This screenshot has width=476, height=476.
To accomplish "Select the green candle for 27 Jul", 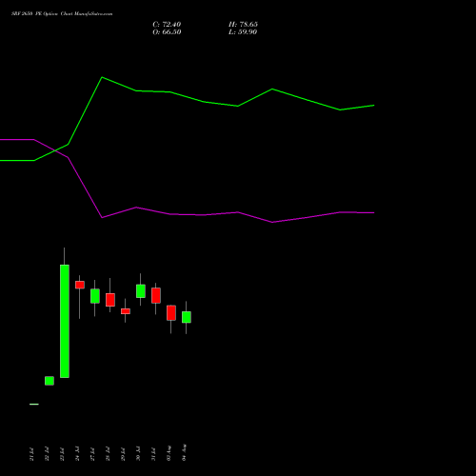I will pyautogui.click(x=95, y=296).
